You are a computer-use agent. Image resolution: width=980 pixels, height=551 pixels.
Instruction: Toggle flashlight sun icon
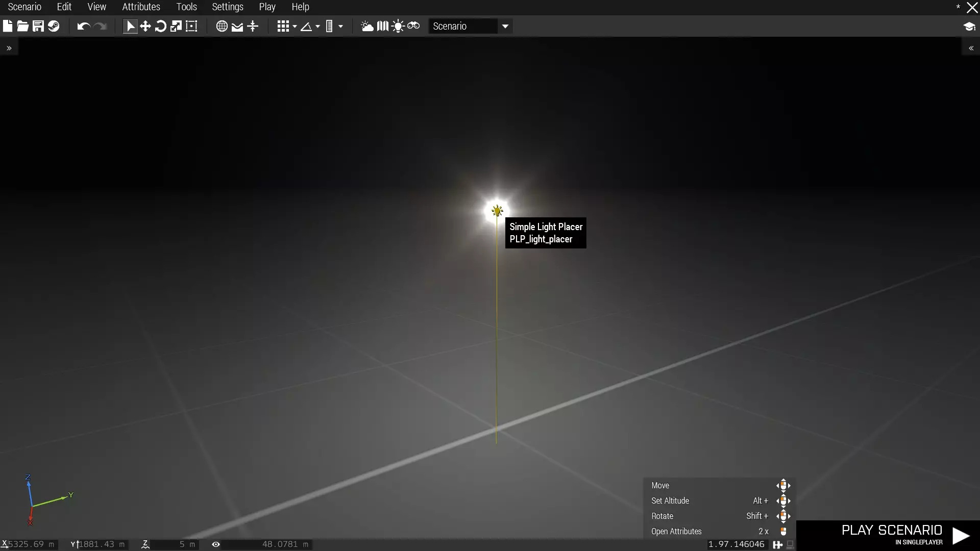pyautogui.click(x=398, y=27)
